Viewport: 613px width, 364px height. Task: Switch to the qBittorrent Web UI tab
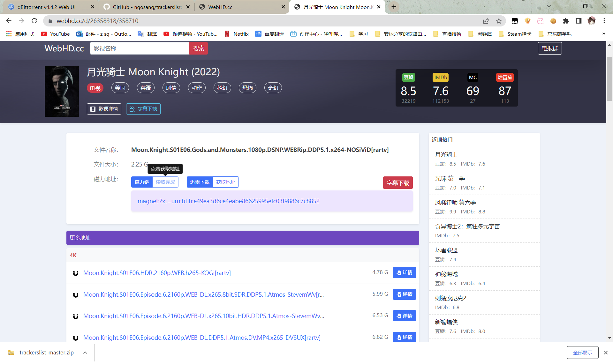[47, 7]
